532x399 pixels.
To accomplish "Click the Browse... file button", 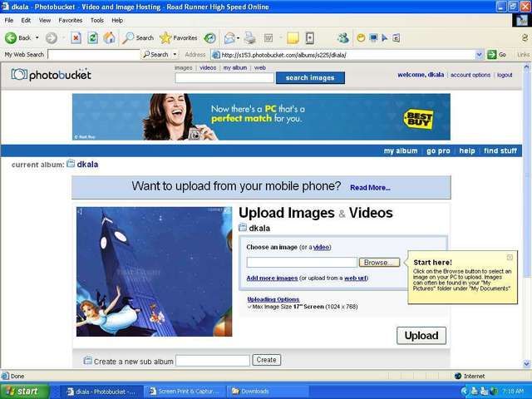I will [379, 263].
